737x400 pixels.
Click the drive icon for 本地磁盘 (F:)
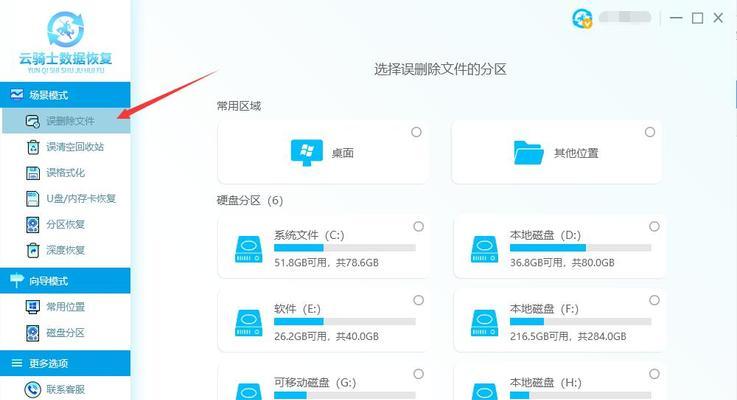[x=485, y=323]
